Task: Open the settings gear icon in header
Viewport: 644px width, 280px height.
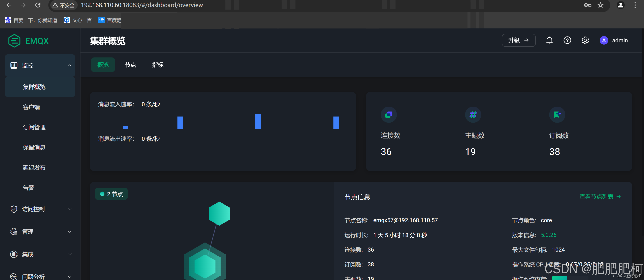Action: [585, 40]
